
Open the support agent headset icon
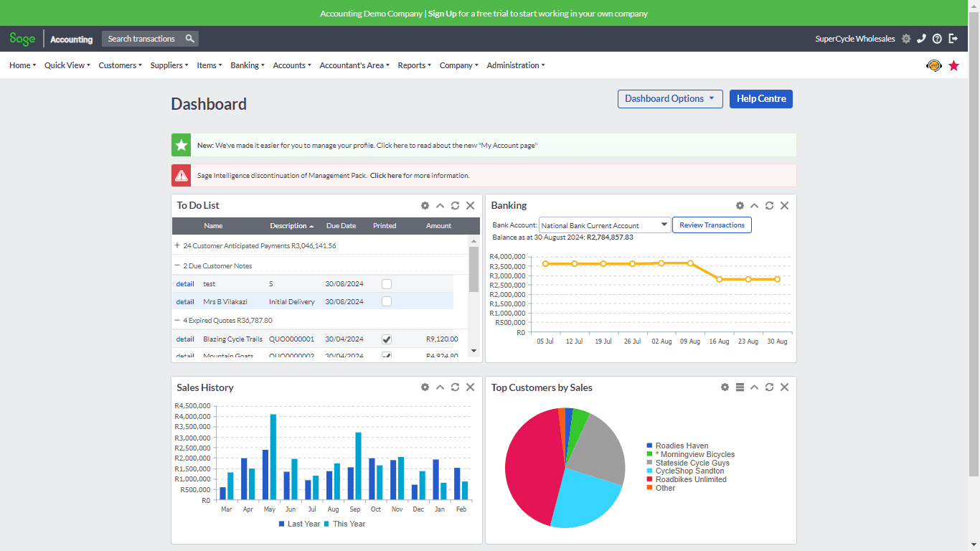[x=934, y=65]
